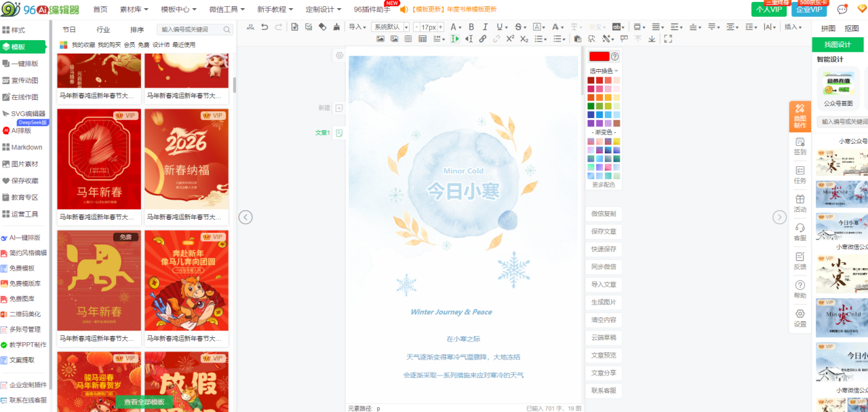The height and width of the screenshot is (412, 868).
Task: Expand the 选中换色 dropdown
Action: 604,71
